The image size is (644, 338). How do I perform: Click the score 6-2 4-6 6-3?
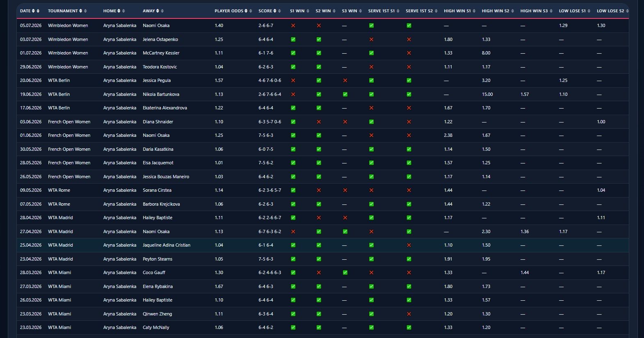(x=269, y=272)
